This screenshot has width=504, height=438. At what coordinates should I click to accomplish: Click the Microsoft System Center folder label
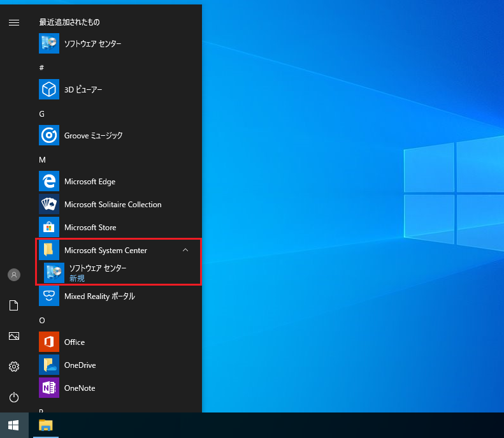tap(106, 251)
